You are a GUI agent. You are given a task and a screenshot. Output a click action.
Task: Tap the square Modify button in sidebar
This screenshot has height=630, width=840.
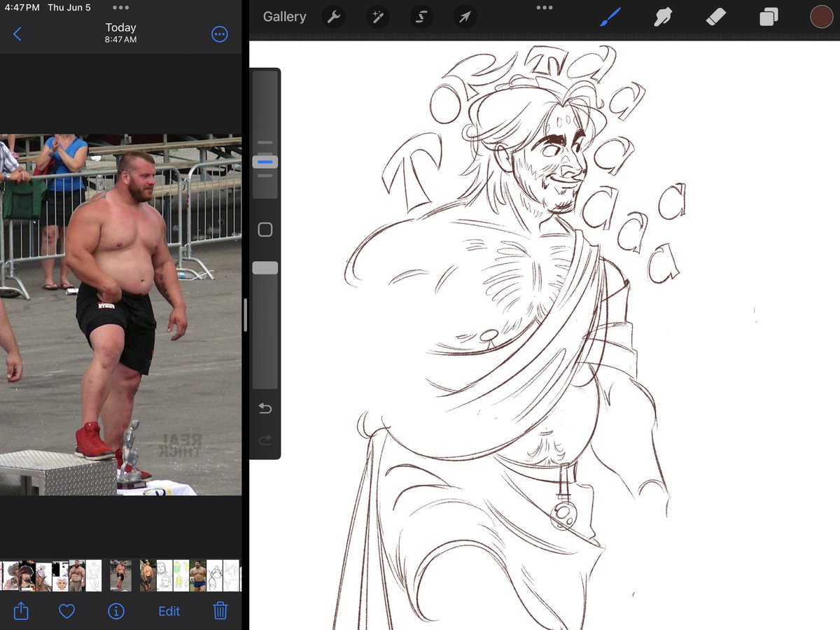(x=265, y=230)
